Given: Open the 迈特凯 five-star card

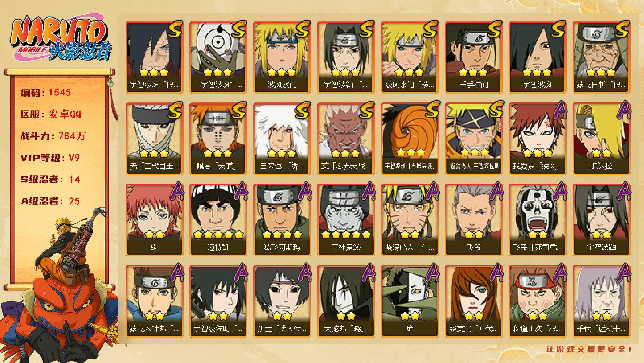Looking at the screenshot, I should (x=218, y=220).
